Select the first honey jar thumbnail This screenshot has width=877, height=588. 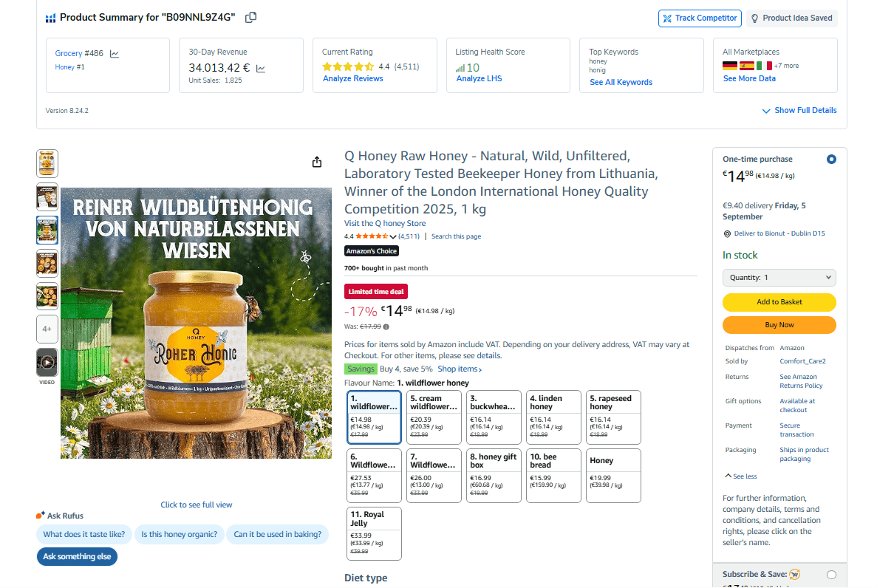[x=47, y=163]
